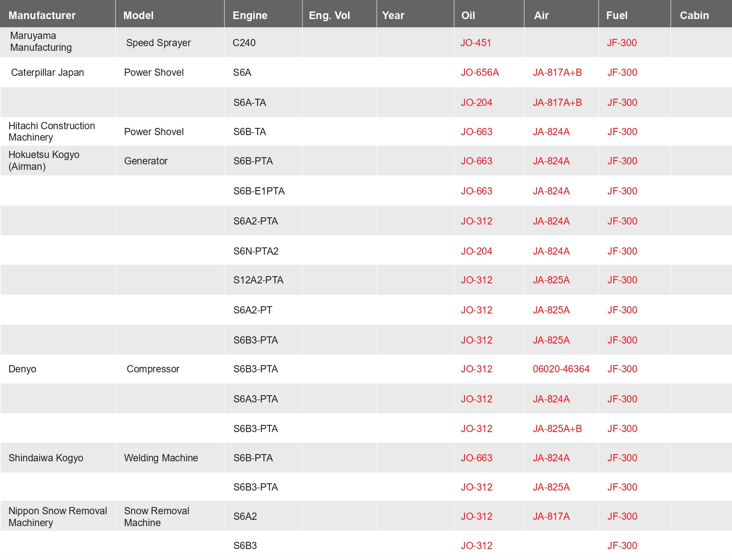This screenshot has width=732, height=560.
Task: Click the JO-451 oil filter link
Action: [476, 43]
